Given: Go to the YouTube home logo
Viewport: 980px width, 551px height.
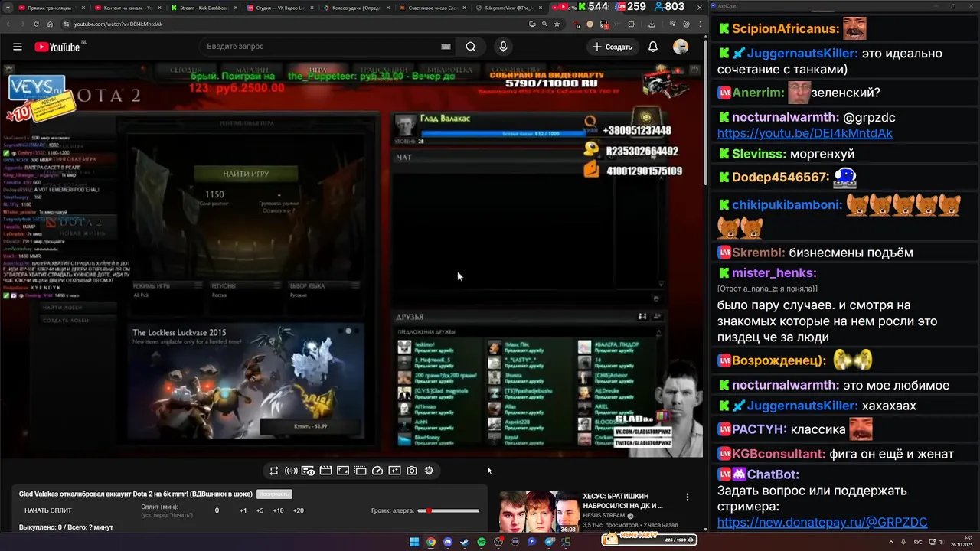Looking at the screenshot, I should [57, 47].
